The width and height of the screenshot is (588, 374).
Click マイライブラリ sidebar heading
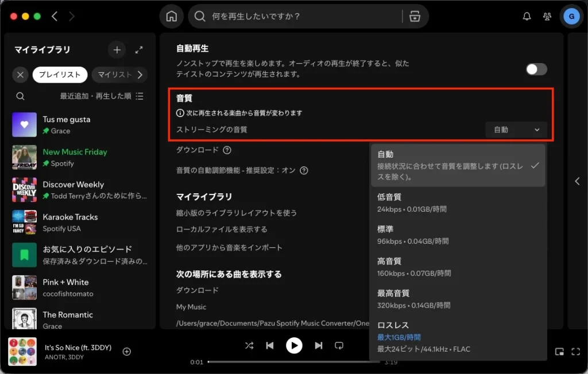tap(42, 49)
